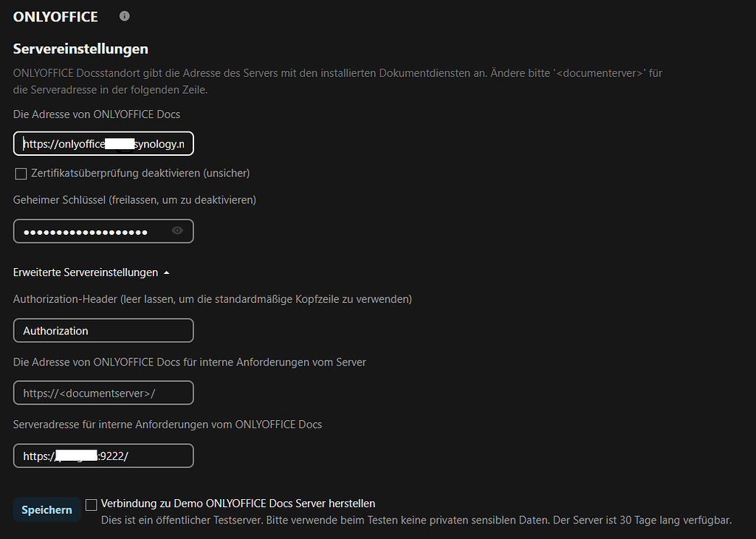Check Verbindung zu Demo ONLYOFFICE Docs Server

(91, 504)
